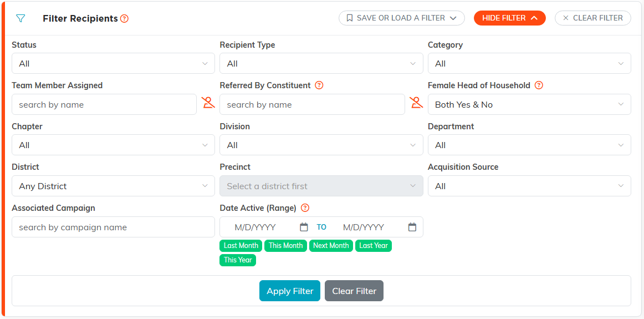Click help icon next to Referred By Constituent
Image resolution: width=644 pixels, height=319 pixels.
tap(319, 85)
